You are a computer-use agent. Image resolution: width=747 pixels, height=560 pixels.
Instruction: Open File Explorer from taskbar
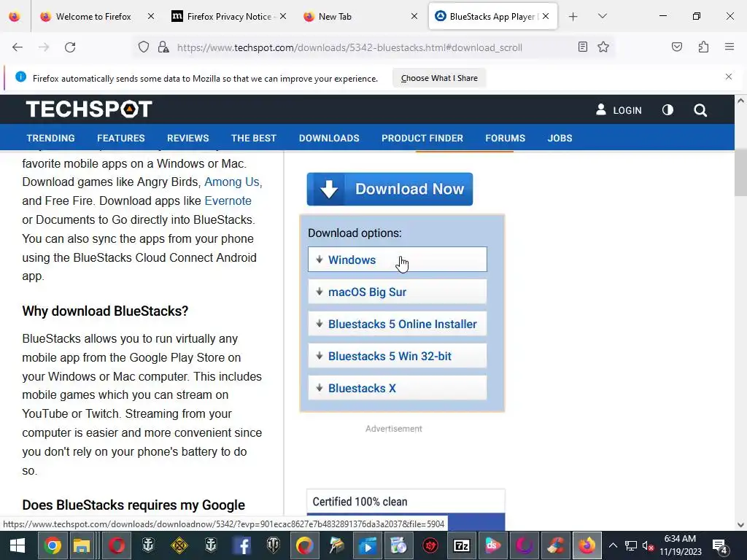[82, 545]
